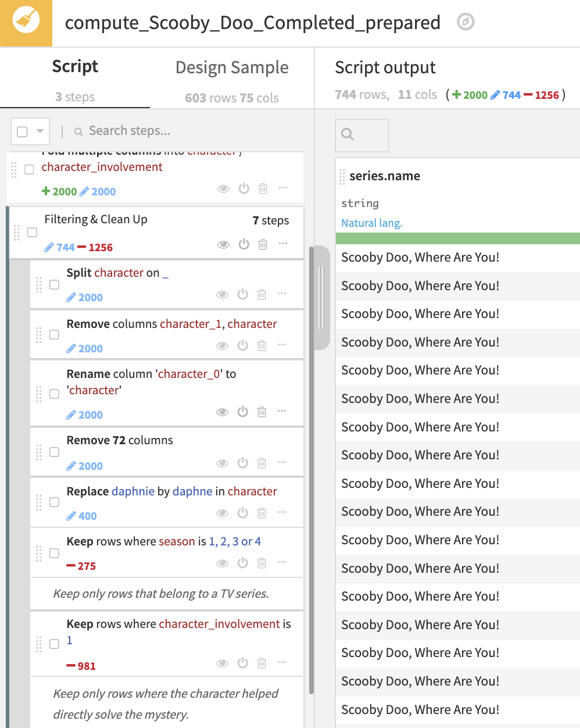Check the Filtering & Clean Up group checkbox
Viewport: 580px width, 728px height.
click(x=33, y=232)
